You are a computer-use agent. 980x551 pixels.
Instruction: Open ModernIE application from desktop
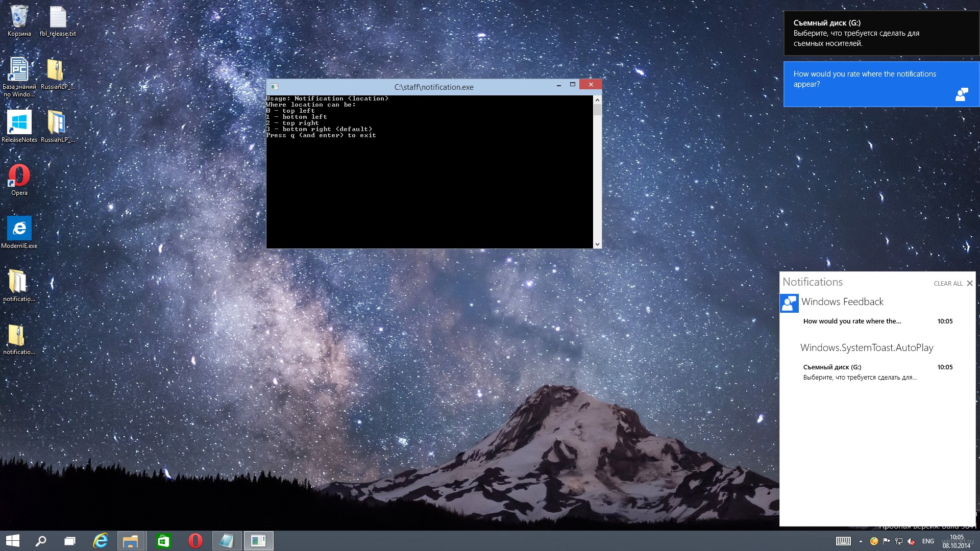click(18, 229)
